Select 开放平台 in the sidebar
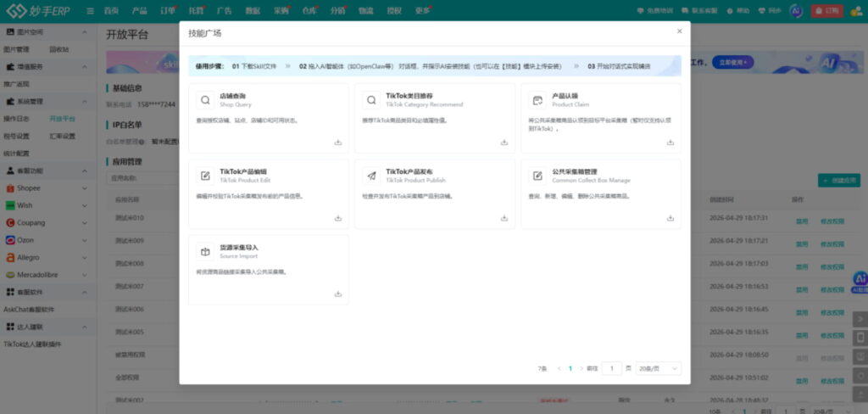Image resolution: width=868 pixels, height=414 pixels. [x=63, y=119]
